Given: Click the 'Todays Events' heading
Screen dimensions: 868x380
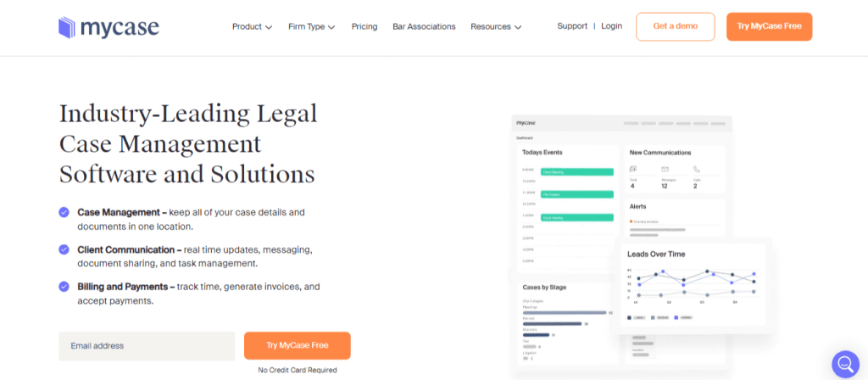Looking at the screenshot, I should tap(542, 153).
